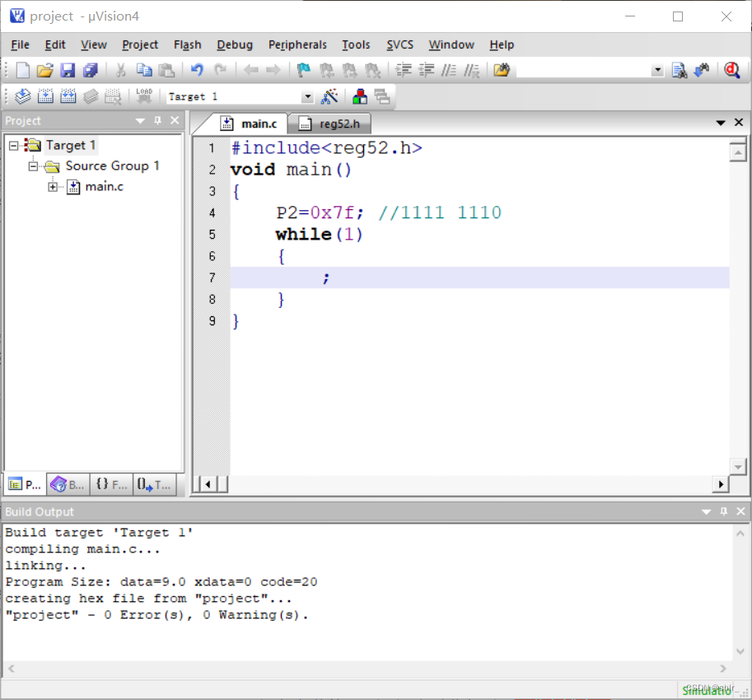Uncomment selected lines icon
Image resolution: width=752 pixels, height=700 pixels.
tap(471, 71)
